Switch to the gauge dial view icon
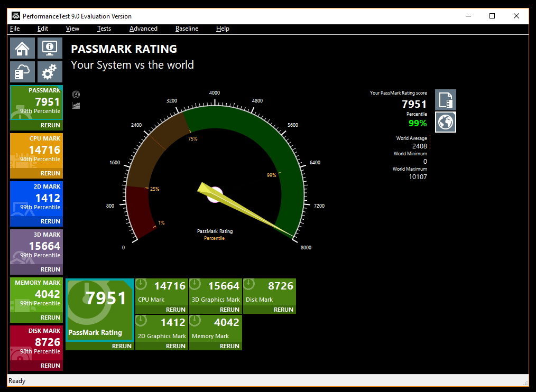 [76, 95]
